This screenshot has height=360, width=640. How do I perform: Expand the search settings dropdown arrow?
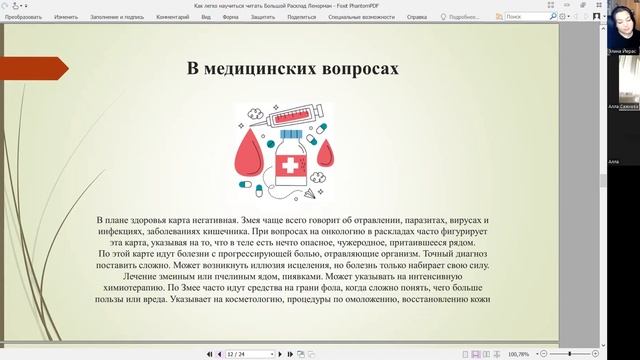(569, 17)
